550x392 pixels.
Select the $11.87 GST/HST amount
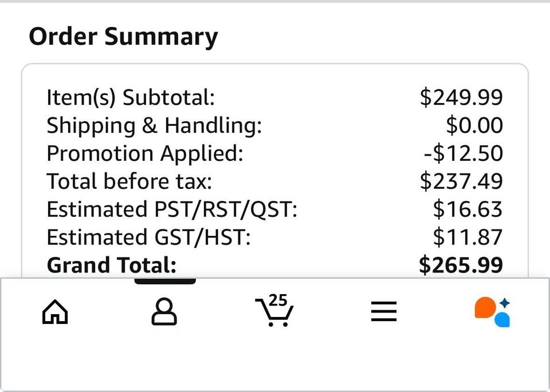tap(467, 237)
